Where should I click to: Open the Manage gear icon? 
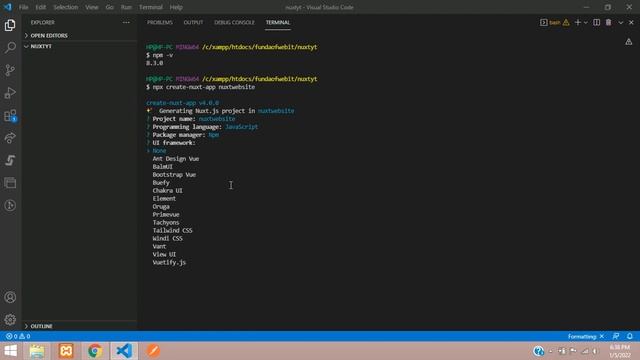(10, 319)
